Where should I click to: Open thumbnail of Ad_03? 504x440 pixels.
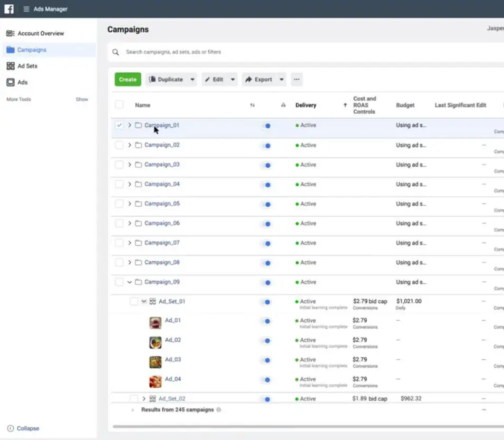(x=155, y=362)
